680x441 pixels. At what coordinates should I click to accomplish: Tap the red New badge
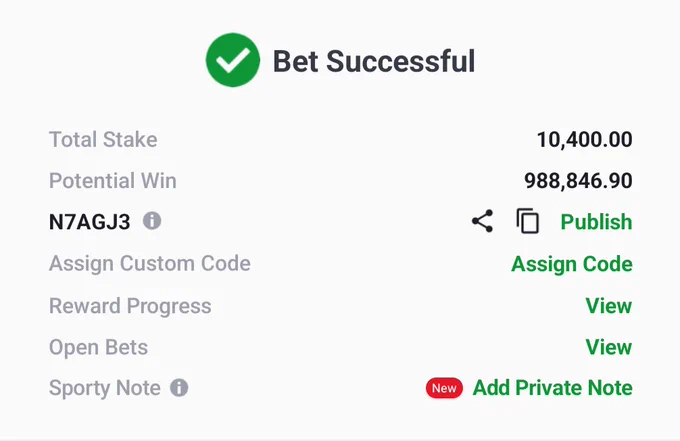click(x=444, y=388)
